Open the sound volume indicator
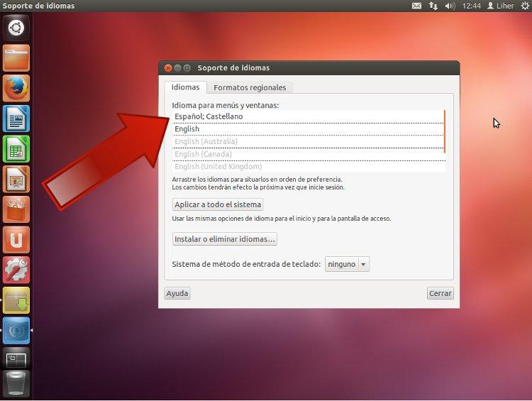The width and height of the screenshot is (532, 401). click(x=450, y=6)
